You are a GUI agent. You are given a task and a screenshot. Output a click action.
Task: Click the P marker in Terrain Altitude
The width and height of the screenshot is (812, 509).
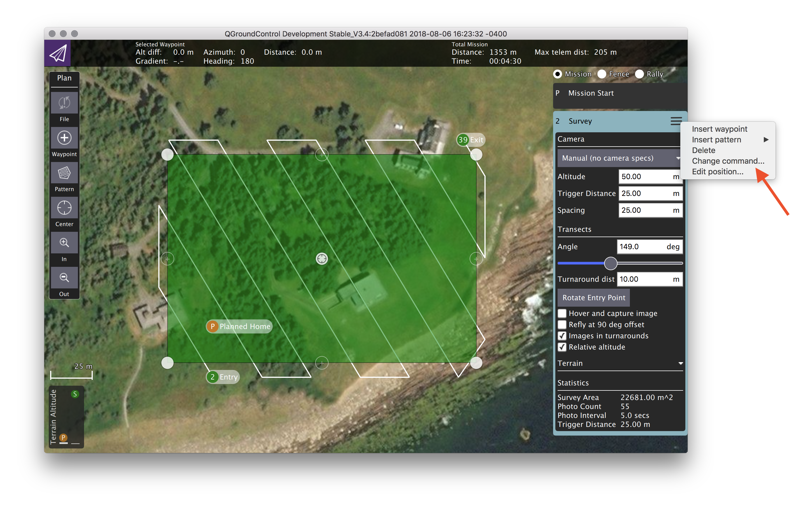[63, 437]
